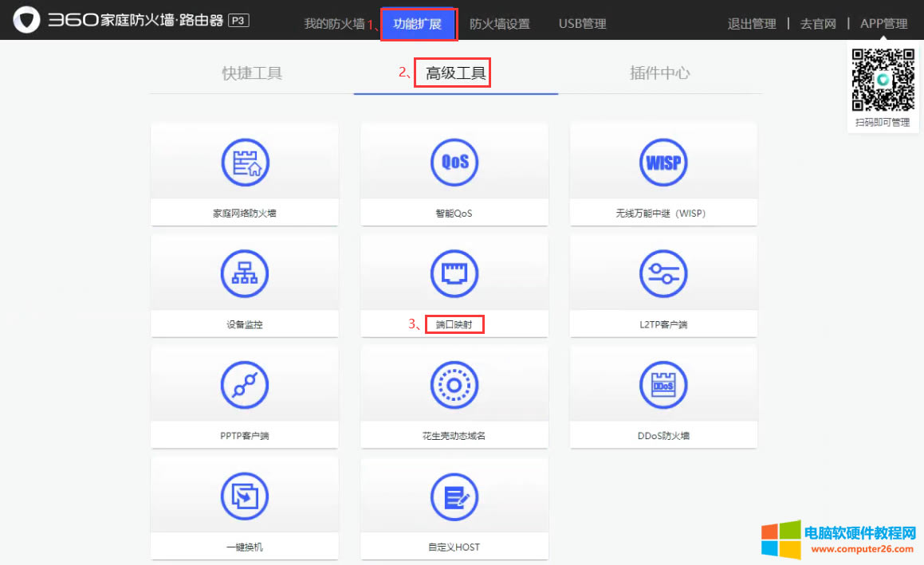Image resolution: width=924 pixels, height=565 pixels.
Task: Select the 智能QoS icon
Action: [454, 162]
